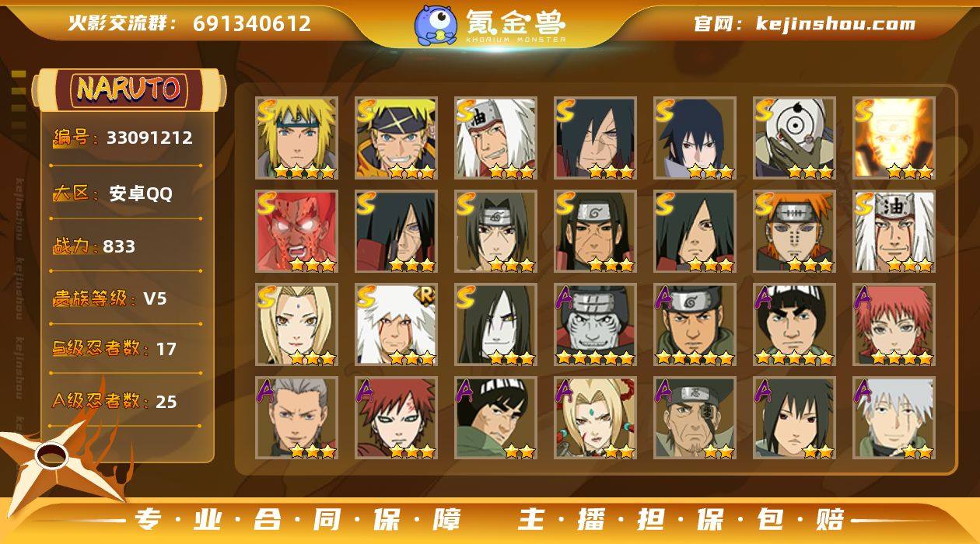Select the red-haired Gaara A-rank portrait
The width and height of the screenshot is (980, 544).
point(396,417)
